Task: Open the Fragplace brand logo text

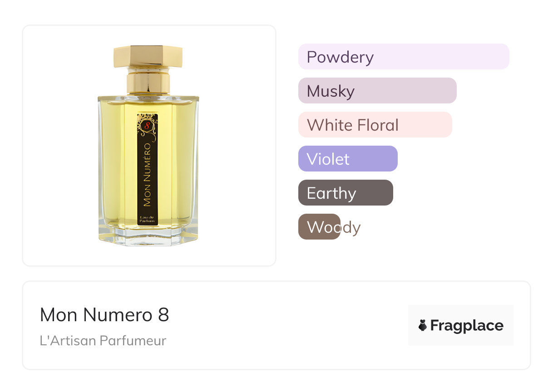Action: (467, 325)
